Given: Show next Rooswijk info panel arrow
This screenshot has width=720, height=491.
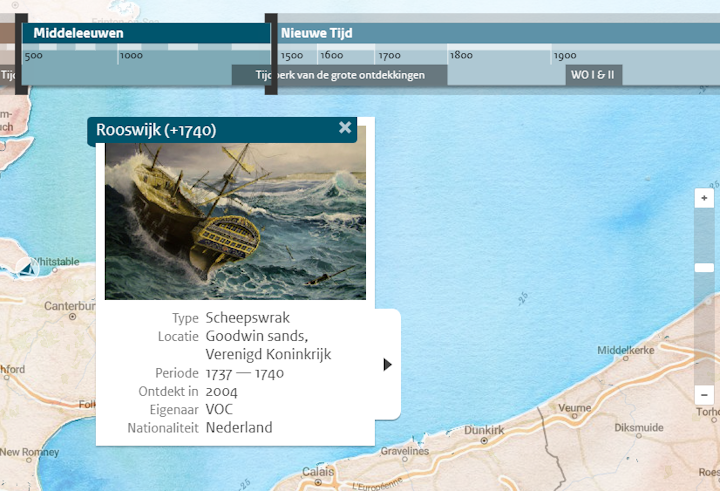Looking at the screenshot, I should [x=388, y=365].
